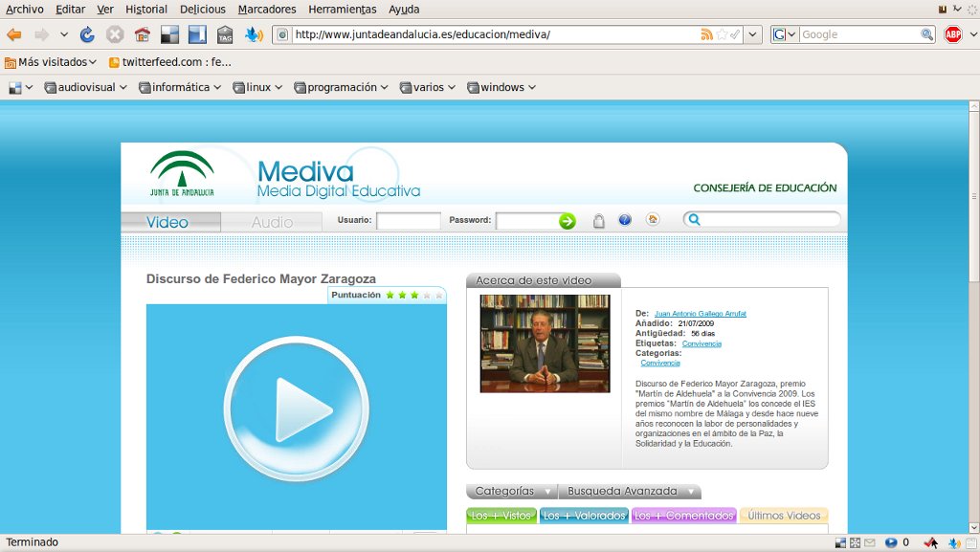
Task: Reload the page with refresh icon
Action: [87, 35]
